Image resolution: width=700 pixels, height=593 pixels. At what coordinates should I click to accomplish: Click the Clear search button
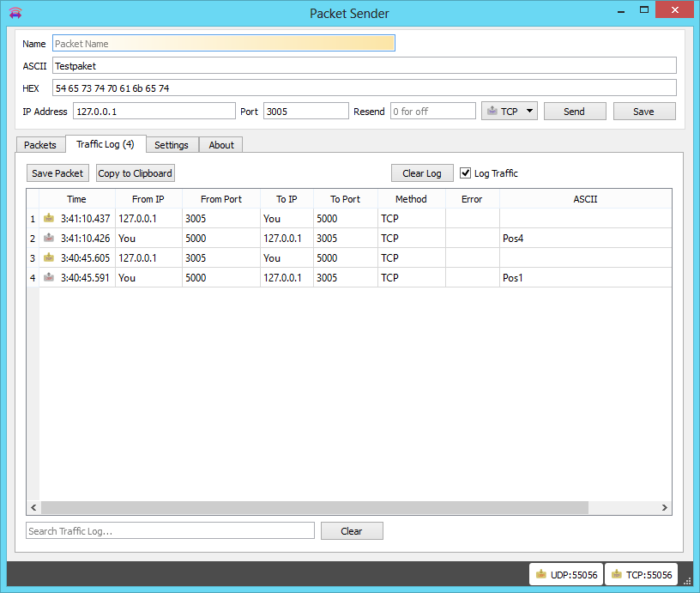click(x=352, y=531)
